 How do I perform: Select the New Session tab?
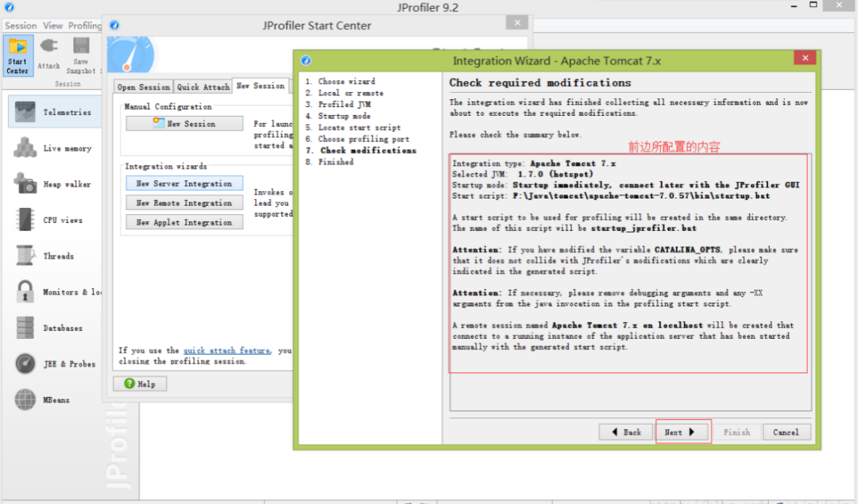pos(261,86)
